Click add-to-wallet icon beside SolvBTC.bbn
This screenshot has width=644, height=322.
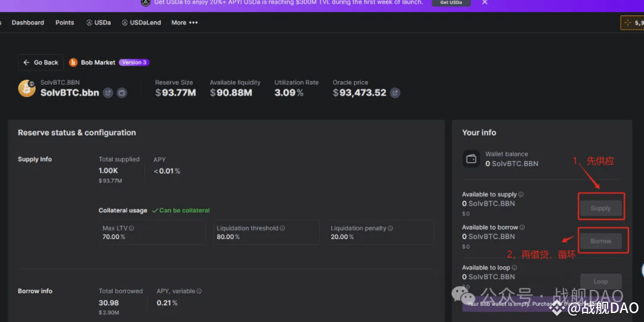[122, 93]
